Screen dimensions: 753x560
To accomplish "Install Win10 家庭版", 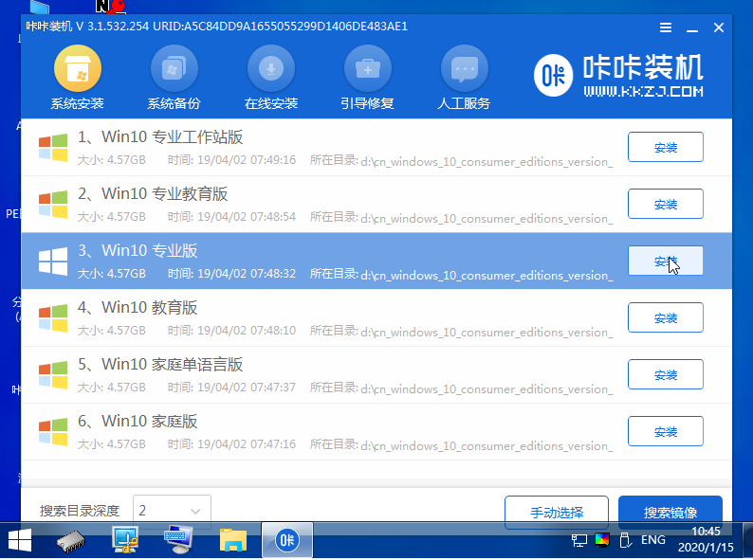I will click(666, 432).
